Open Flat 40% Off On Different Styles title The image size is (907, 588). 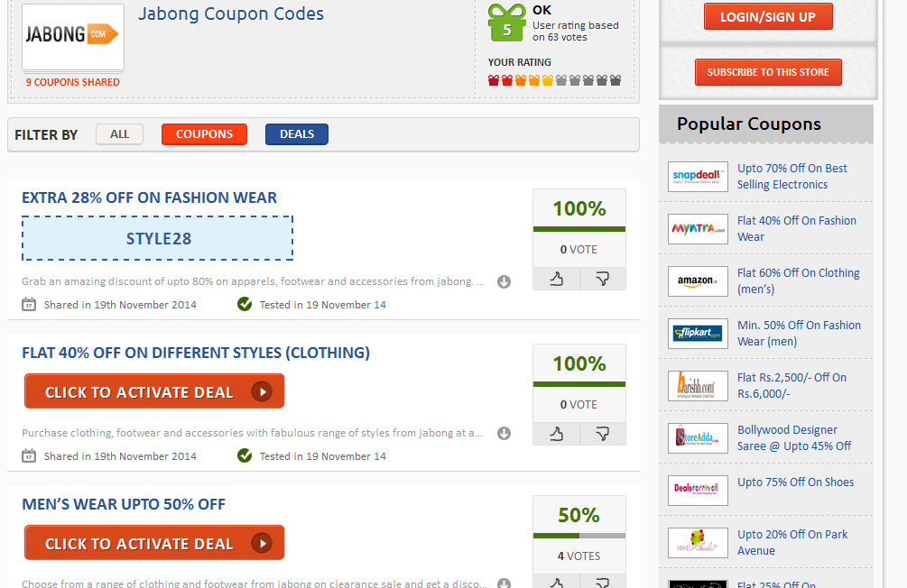point(196,353)
